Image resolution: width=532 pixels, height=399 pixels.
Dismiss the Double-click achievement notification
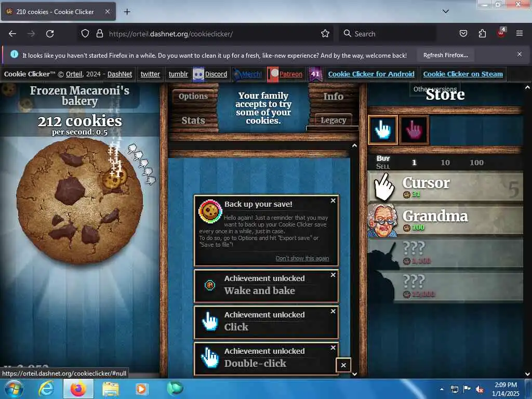(x=333, y=348)
